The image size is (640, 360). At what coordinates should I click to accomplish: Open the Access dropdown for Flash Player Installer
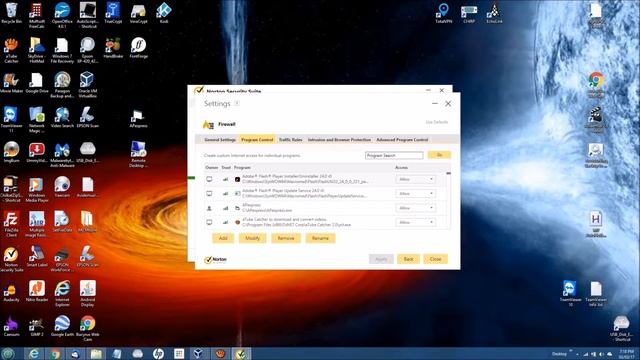click(415, 179)
